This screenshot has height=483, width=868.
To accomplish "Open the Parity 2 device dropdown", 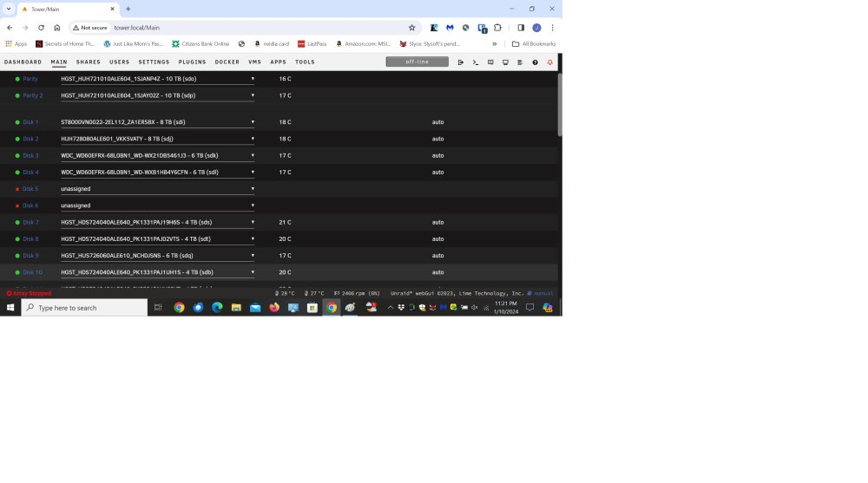I will 158,95.
